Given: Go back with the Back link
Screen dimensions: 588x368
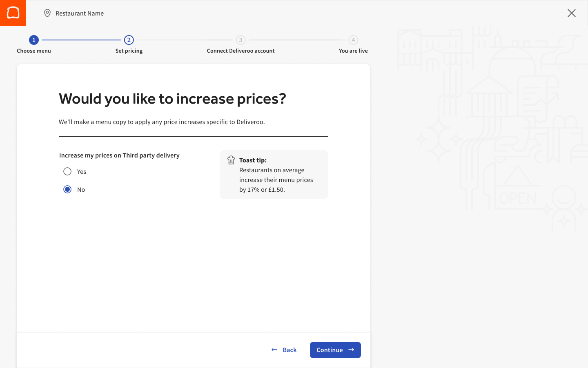Looking at the screenshot, I should point(284,350).
